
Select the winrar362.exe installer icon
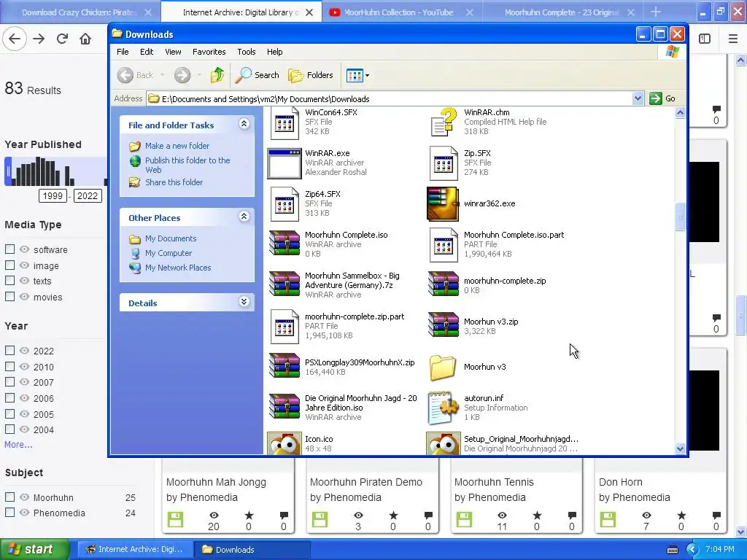click(x=443, y=204)
